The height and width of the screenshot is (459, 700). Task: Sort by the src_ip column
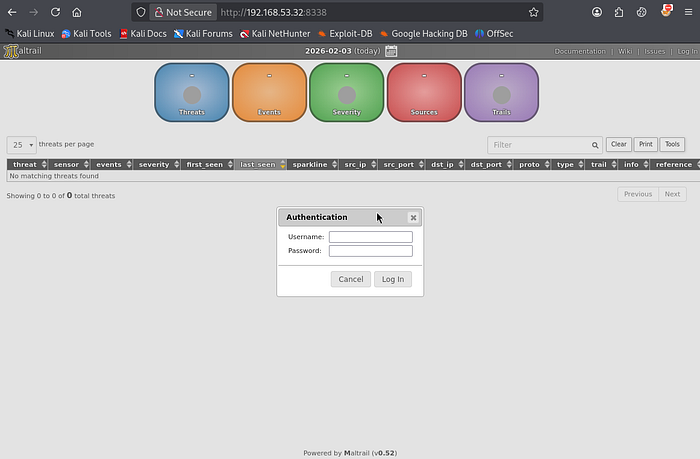tap(358, 164)
